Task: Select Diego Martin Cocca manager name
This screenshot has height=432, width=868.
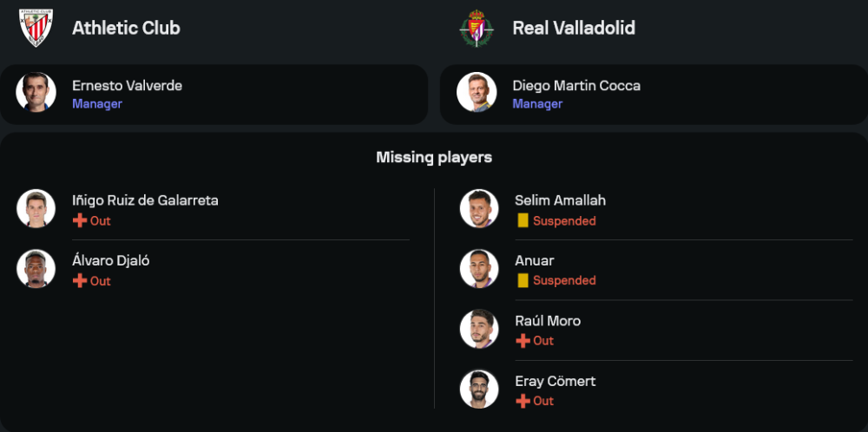Action: tap(576, 85)
